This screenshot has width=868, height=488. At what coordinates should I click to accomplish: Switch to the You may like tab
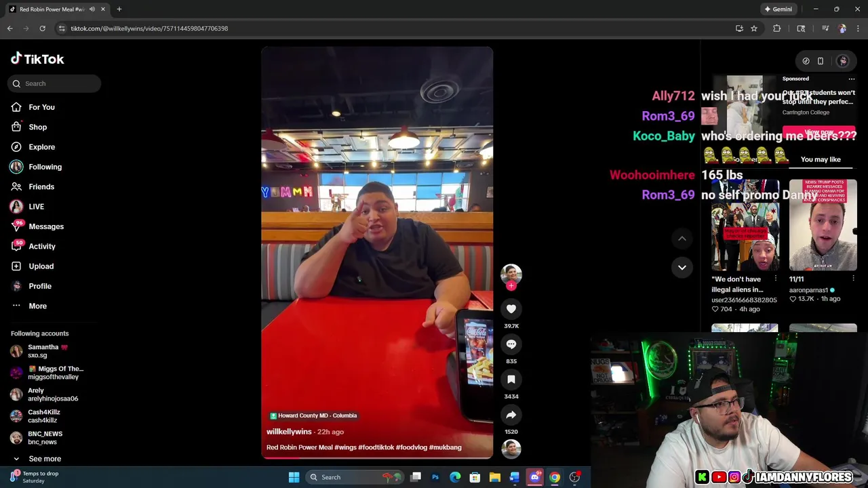(x=821, y=160)
